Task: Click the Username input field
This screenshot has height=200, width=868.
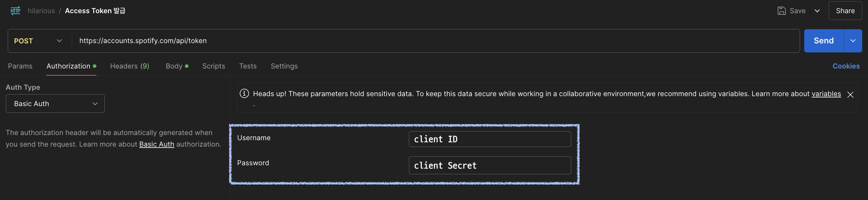Action: click(x=490, y=139)
